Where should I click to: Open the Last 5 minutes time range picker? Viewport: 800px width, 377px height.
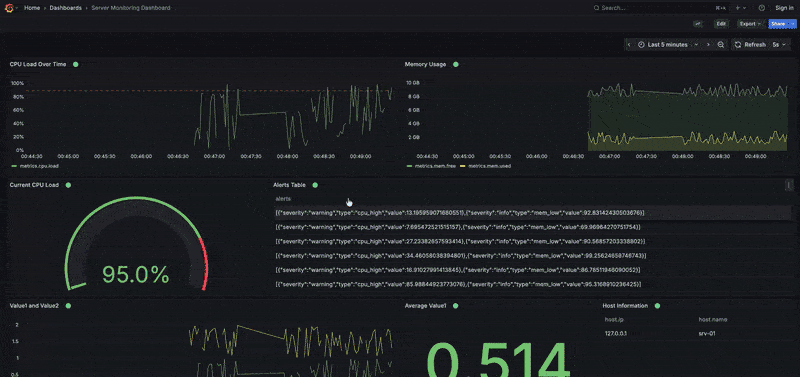667,44
